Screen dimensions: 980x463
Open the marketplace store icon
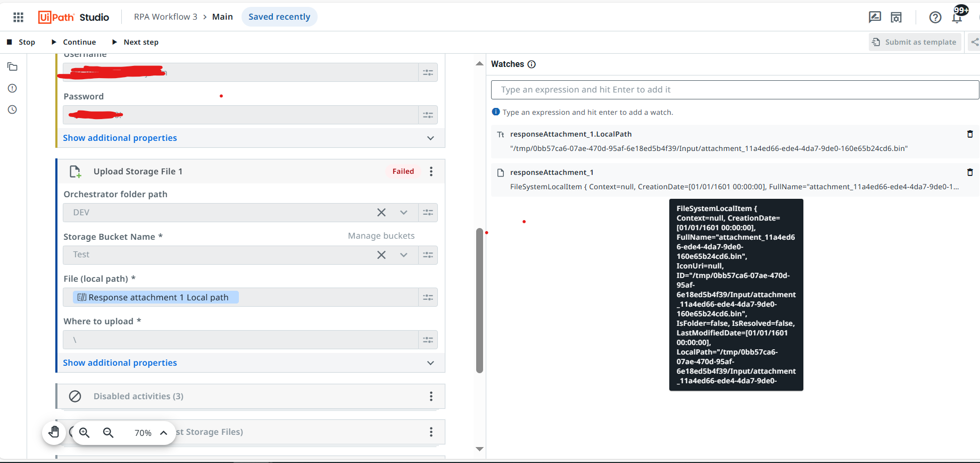896,17
